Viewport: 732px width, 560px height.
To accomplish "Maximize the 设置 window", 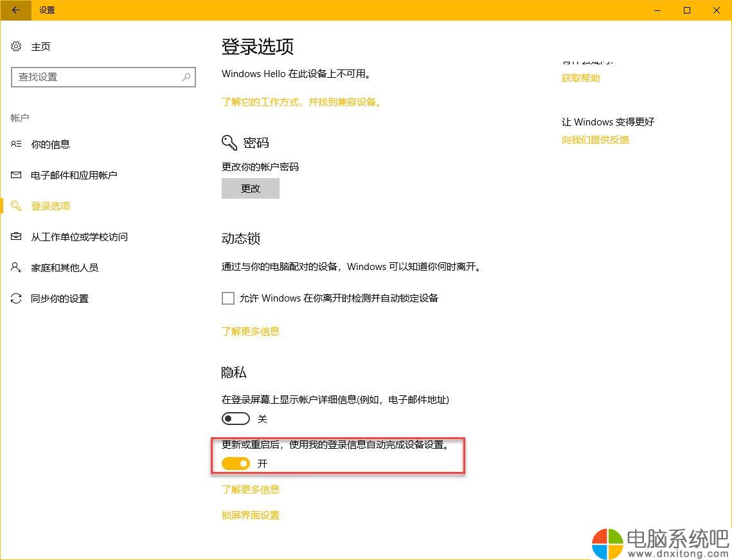I will (687, 10).
